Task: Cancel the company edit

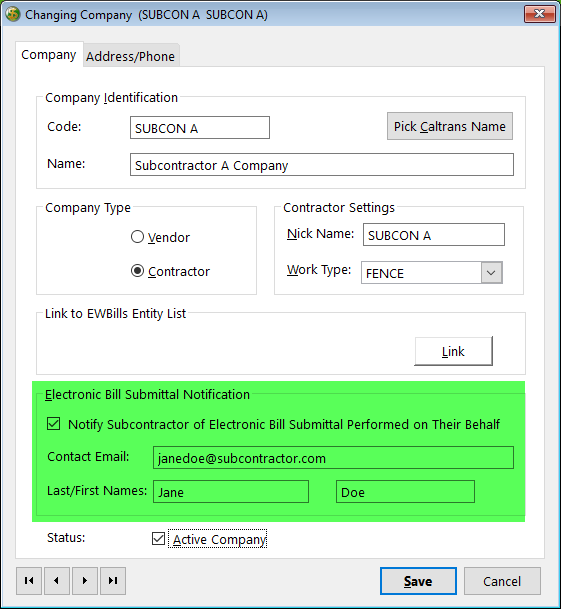Action: pos(502,581)
